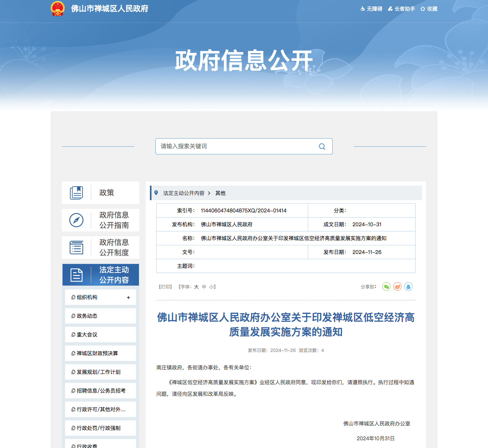Share article to QQ
Viewport: 488px width, 448px height.
tap(408, 287)
